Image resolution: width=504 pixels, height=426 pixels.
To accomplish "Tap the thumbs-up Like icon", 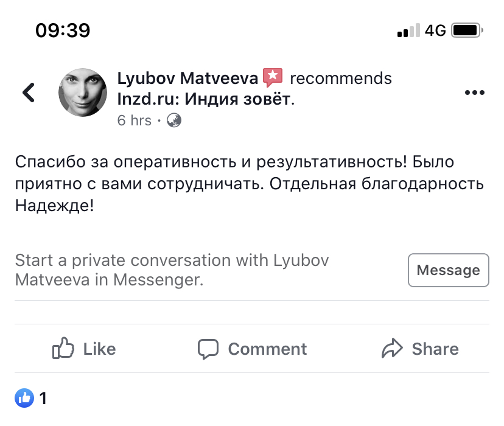I will (63, 349).
